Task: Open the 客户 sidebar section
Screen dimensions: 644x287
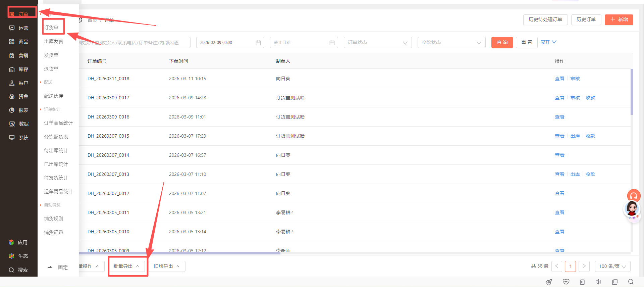Action: click(x=19, y=83)
